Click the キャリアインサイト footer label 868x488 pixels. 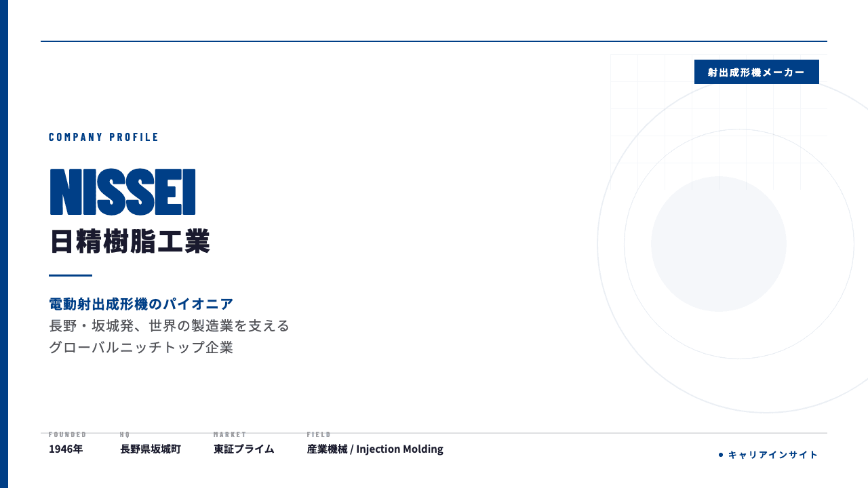click(x=773, y=455)
